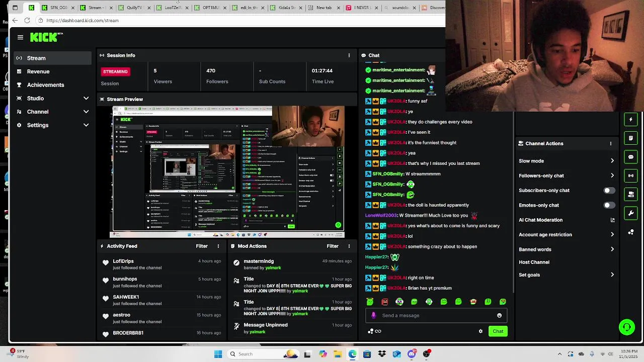
Task: Open Mod Actions three-dot options menu
Action: click(x=349, y=246)
